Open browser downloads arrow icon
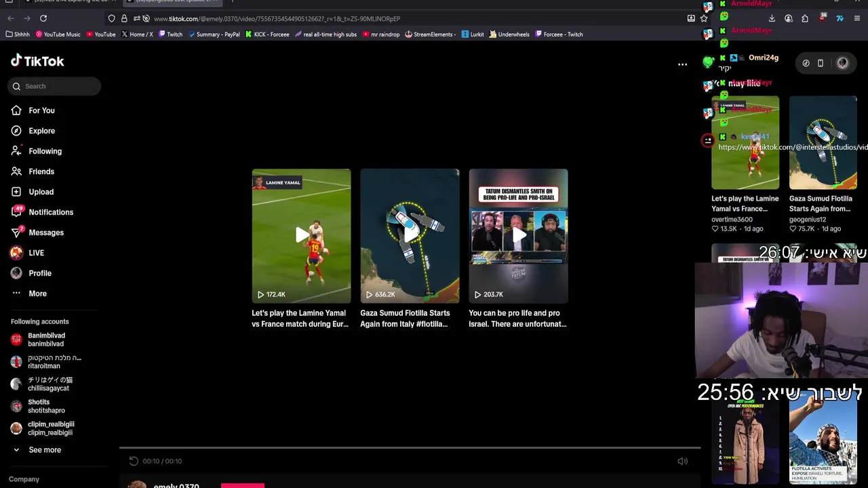 click(x=772, y=18)
